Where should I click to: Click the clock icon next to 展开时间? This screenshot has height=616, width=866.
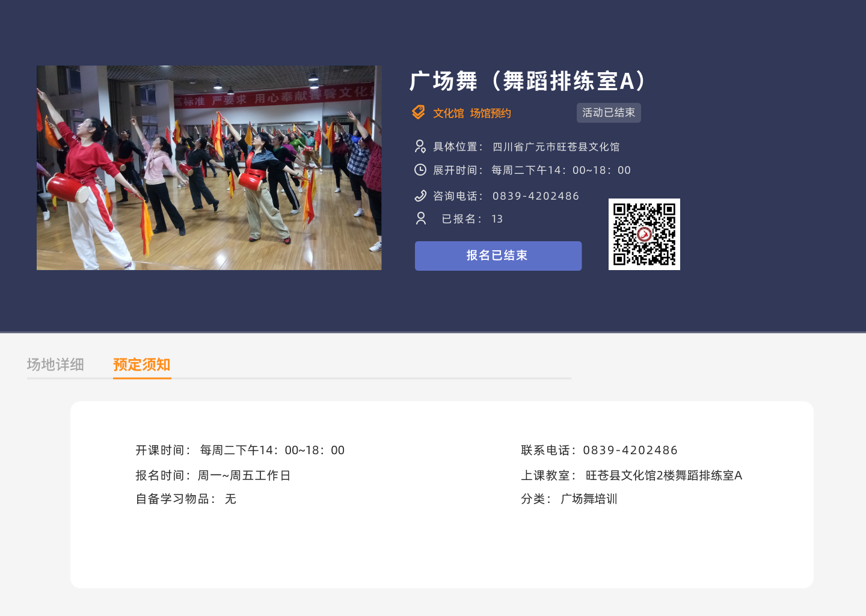click(420, 170)
